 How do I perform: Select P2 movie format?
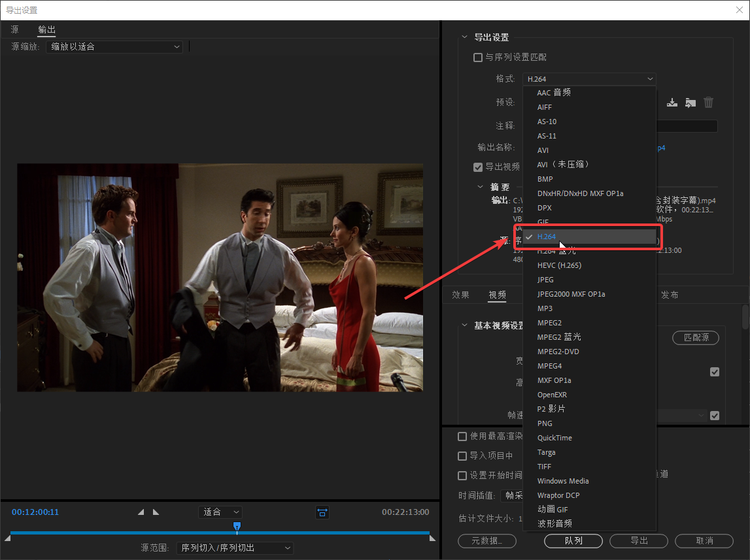pos(589,409)
